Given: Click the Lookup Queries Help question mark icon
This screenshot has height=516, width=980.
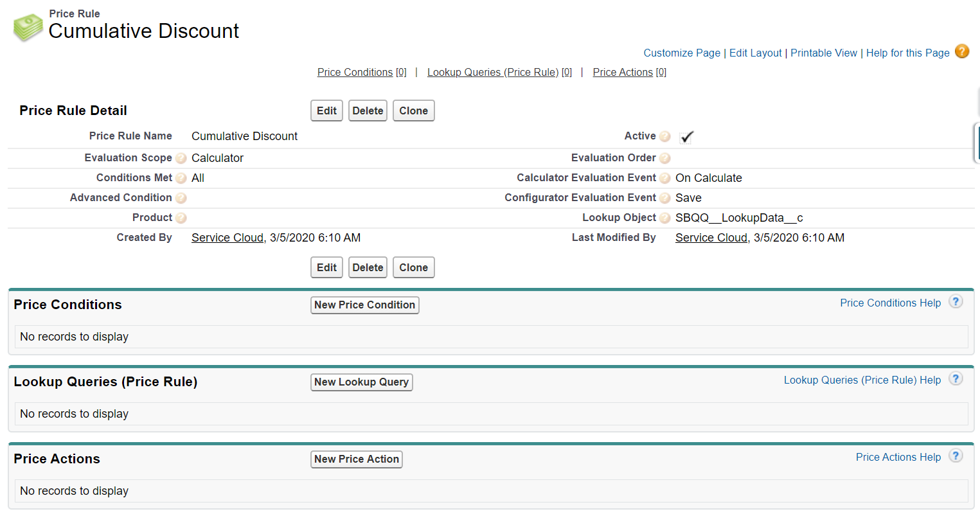Looking at the screenshot, I should coord(956,379).
